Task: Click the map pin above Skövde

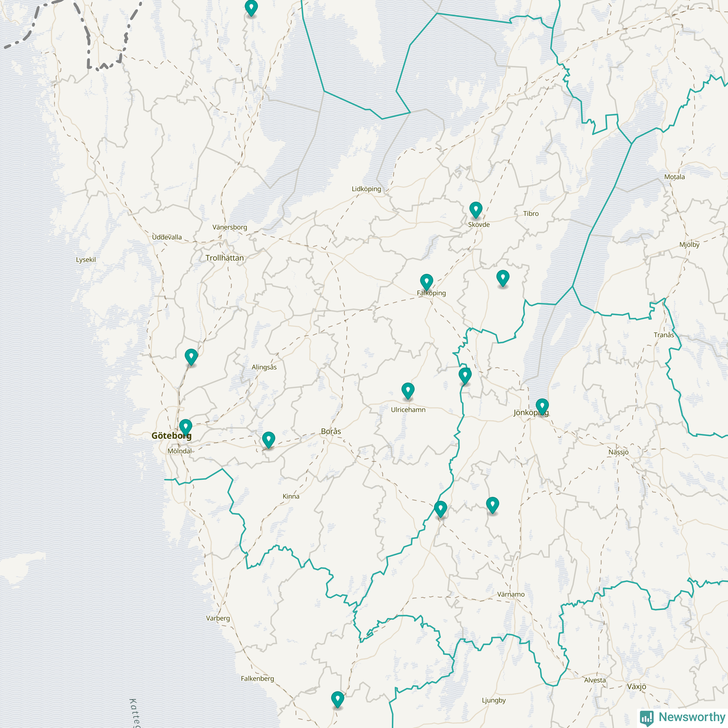Action: (475, 209)
